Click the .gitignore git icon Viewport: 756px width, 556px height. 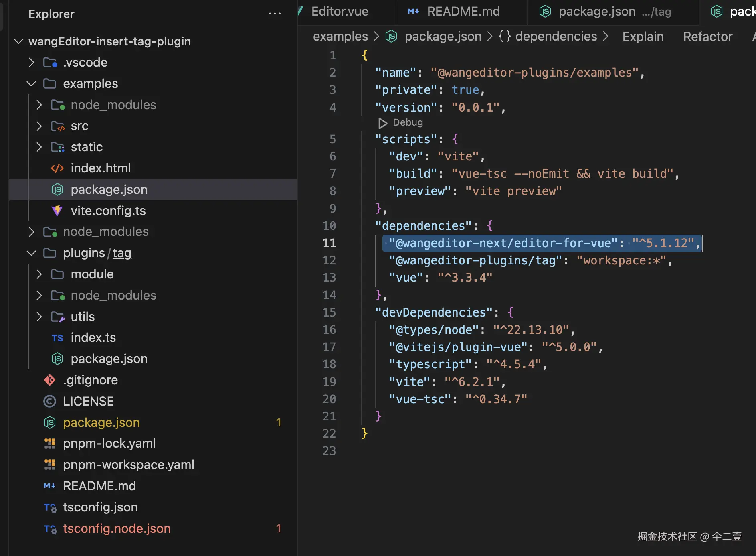(50, 380)
